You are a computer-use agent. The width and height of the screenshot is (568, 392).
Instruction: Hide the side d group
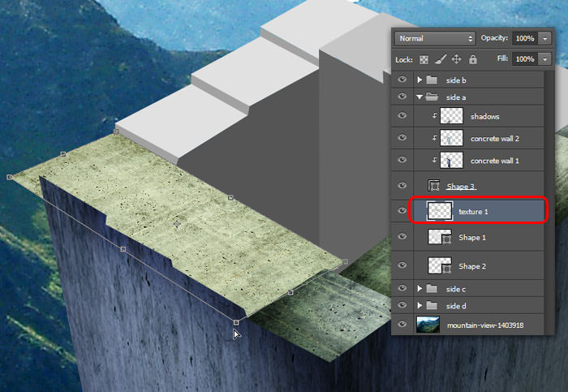pyautogui.click(x=402, y=305)
